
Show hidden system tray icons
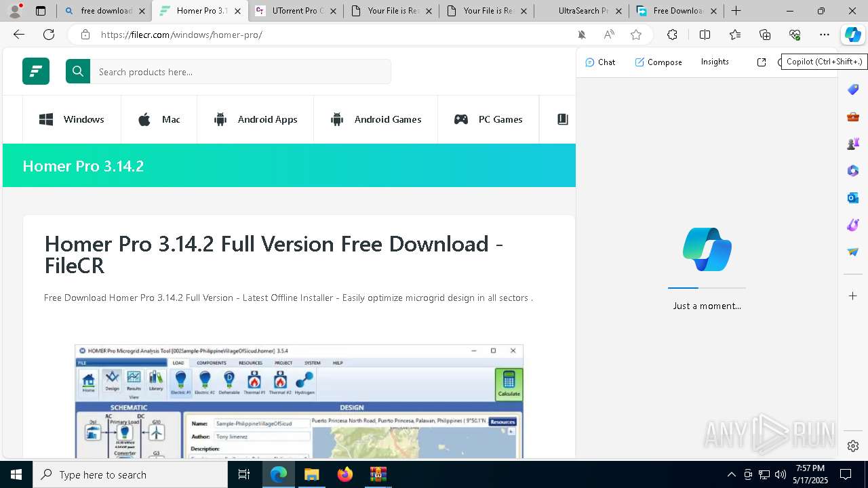pos(731,474)
